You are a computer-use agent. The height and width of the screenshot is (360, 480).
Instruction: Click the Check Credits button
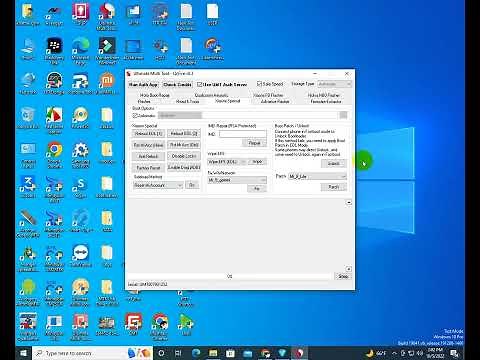[x=177, y=85]
